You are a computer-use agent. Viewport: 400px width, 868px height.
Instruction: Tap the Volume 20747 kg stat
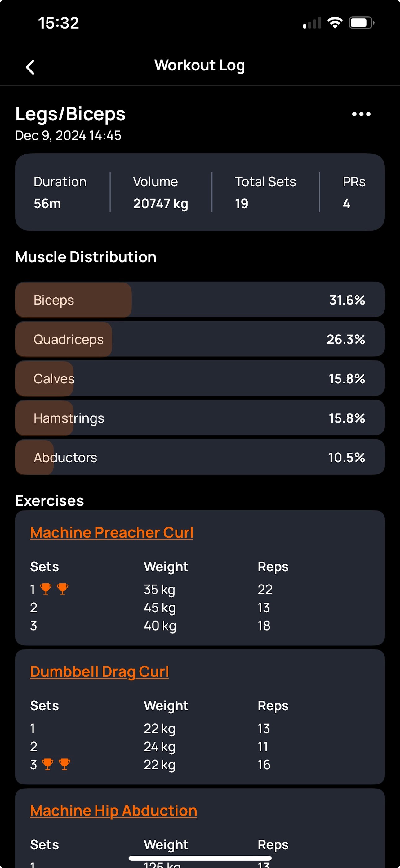click(161, 192)
